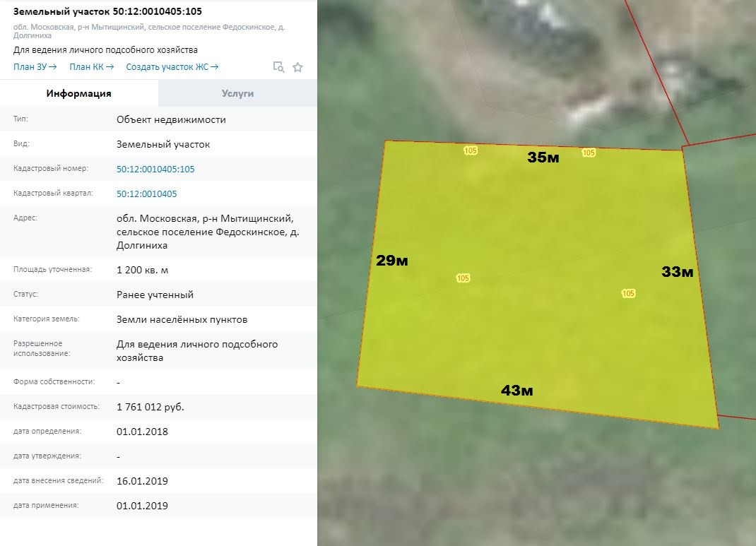This screenshot has width=756, height=546.
Task: Click the cadastral value 1 761 012 руб.
Action: click(150, 407)
